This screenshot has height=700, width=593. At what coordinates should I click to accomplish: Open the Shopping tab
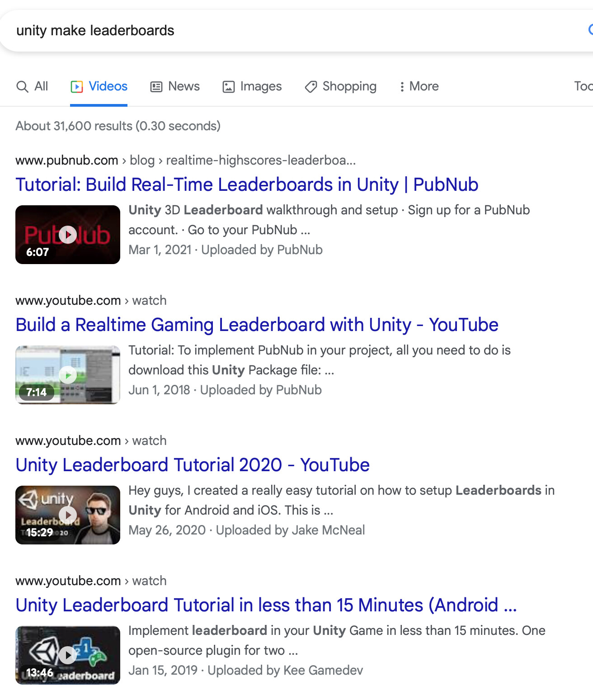click(x=340, y=86)
